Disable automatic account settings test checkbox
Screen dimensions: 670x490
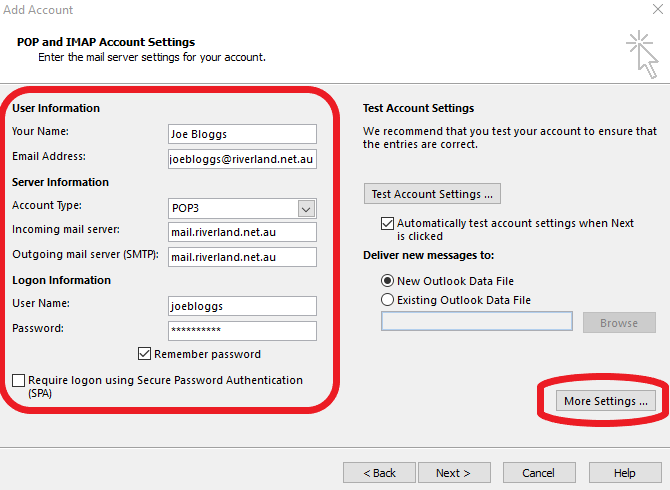point(387,224)
